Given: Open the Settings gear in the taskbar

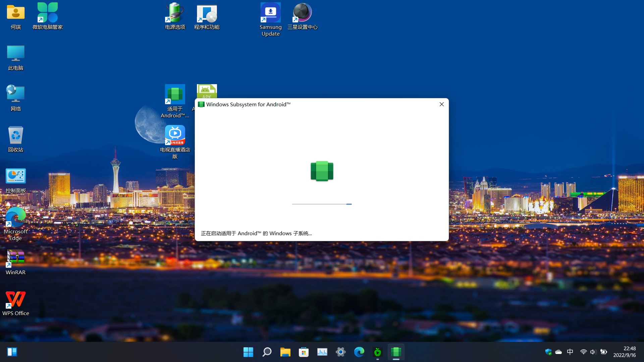Looking at the screenshot, I should (x=340, y=352).
